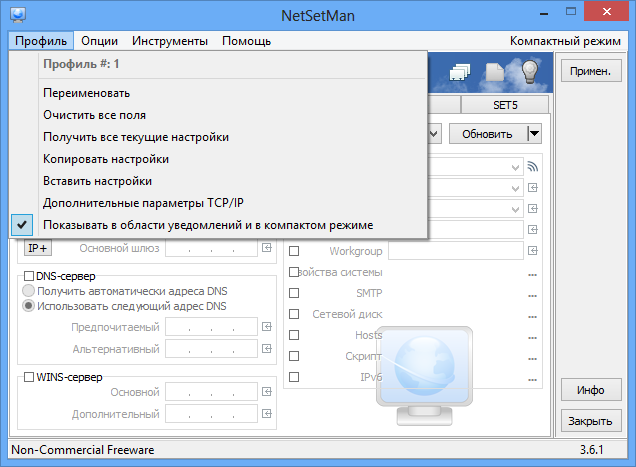
Task: Open the Скрипт settings ellipsis
Action: click(x=533, y=359)
